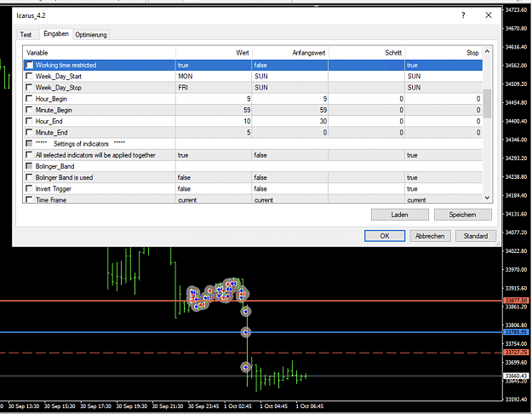Screen dimensions: 532x414
Task: Click the Minute_End value field
Action: 214,132
